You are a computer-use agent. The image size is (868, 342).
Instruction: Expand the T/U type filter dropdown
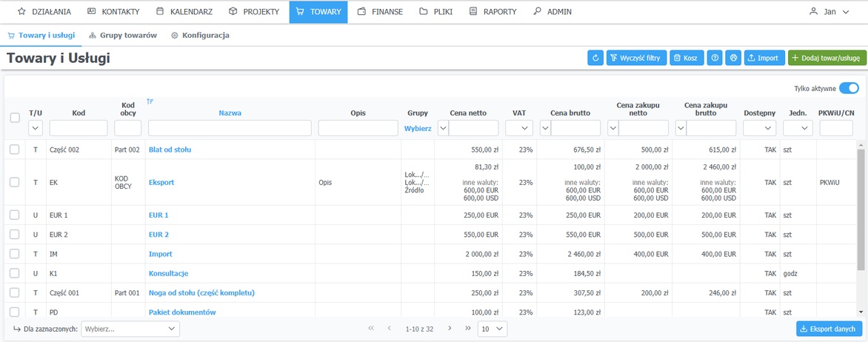[x=36, y=129]
